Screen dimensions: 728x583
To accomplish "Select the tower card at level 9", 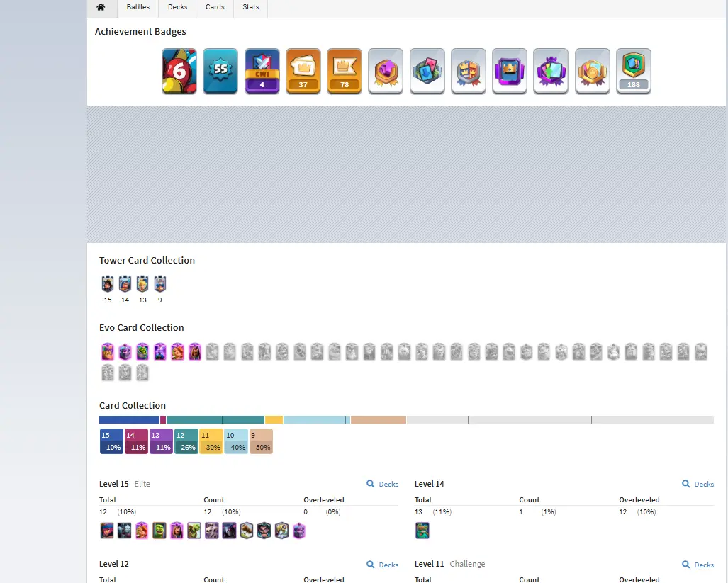I will click(160, 284).
